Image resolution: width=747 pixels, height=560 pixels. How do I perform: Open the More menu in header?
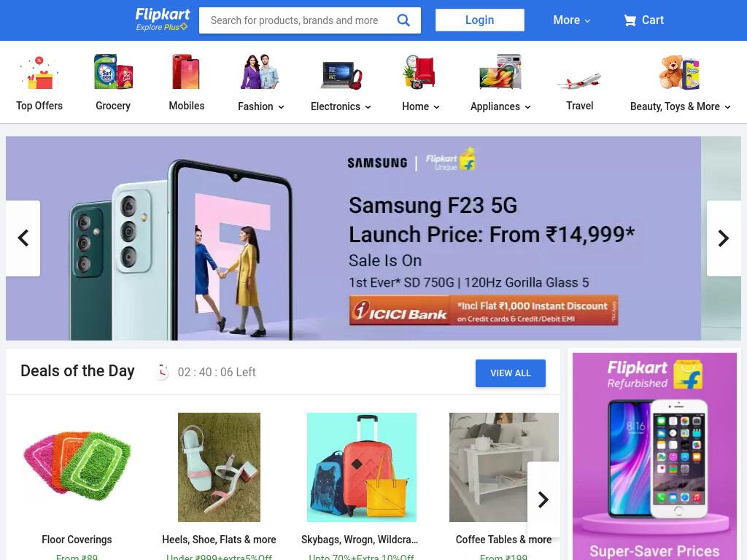point(572,20)
